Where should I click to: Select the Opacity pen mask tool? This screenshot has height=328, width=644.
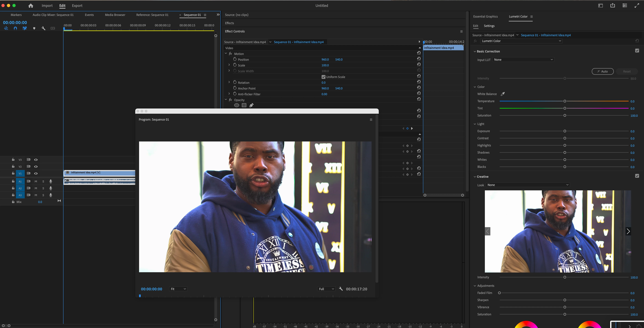click(251, 105)
